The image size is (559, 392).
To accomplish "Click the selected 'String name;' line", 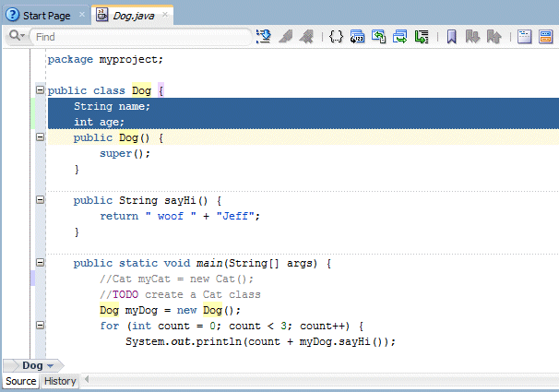I will pos(112,106).
